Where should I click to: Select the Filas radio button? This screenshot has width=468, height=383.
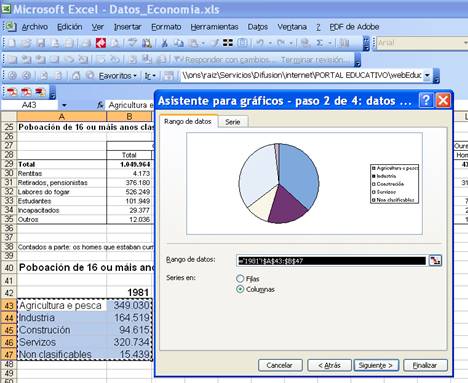tap(240, 278)
